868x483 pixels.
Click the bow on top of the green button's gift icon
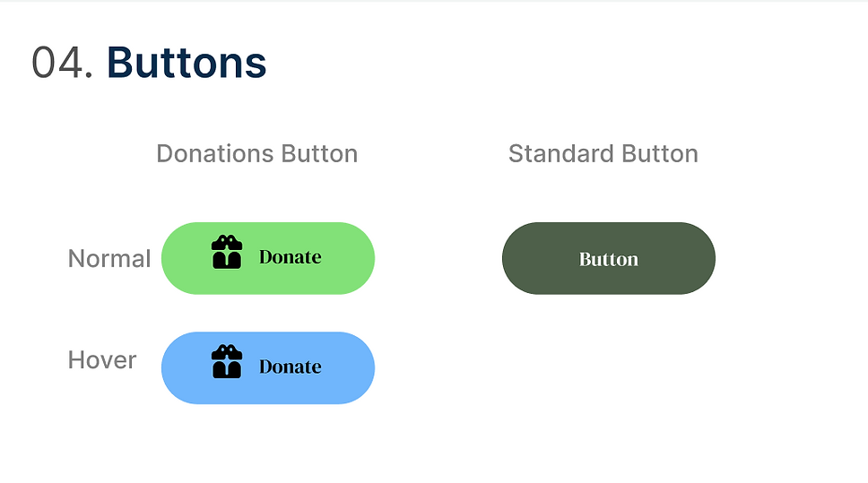pos(227,242)
